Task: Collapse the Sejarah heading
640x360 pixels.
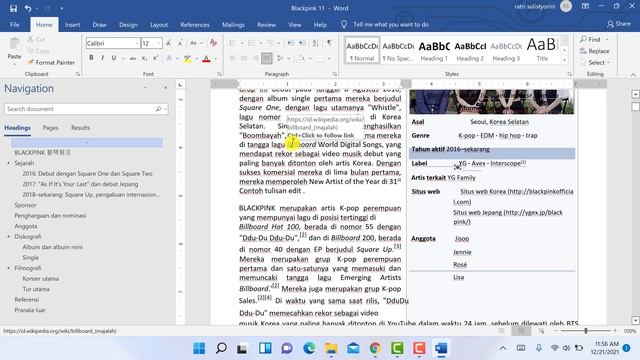Action: click(9, 163)
